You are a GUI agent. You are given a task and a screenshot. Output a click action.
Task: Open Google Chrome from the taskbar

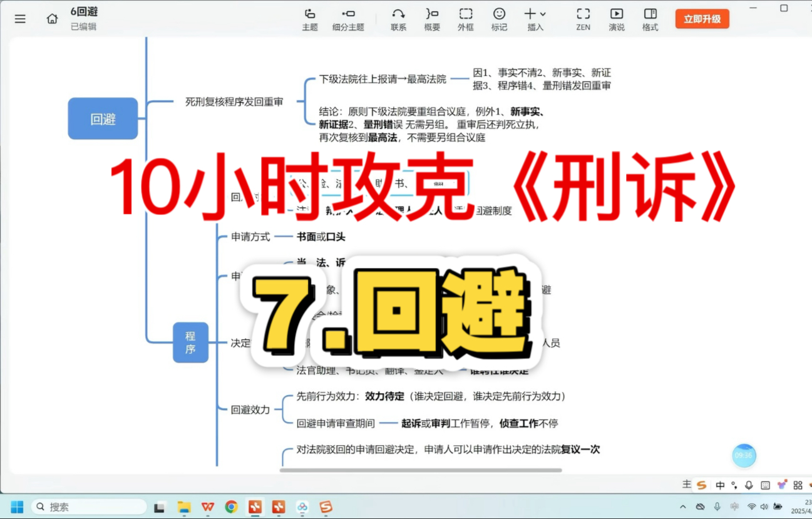(x=231, y=506)
